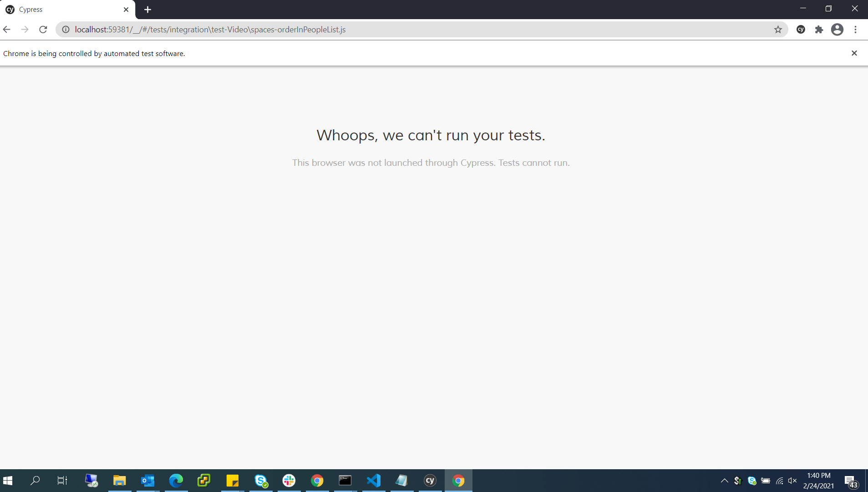Click the browser back arrow
The image size is (868, 492).
point(7,30)
